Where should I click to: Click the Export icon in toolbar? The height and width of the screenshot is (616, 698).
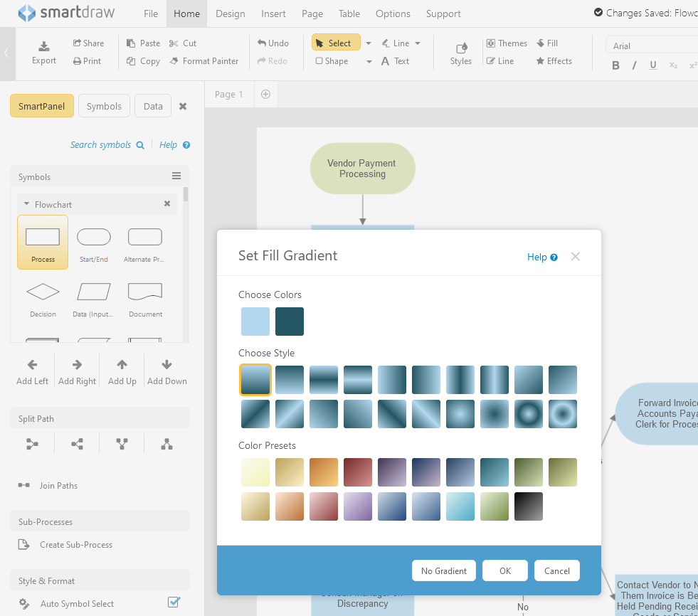pos(44,46)
